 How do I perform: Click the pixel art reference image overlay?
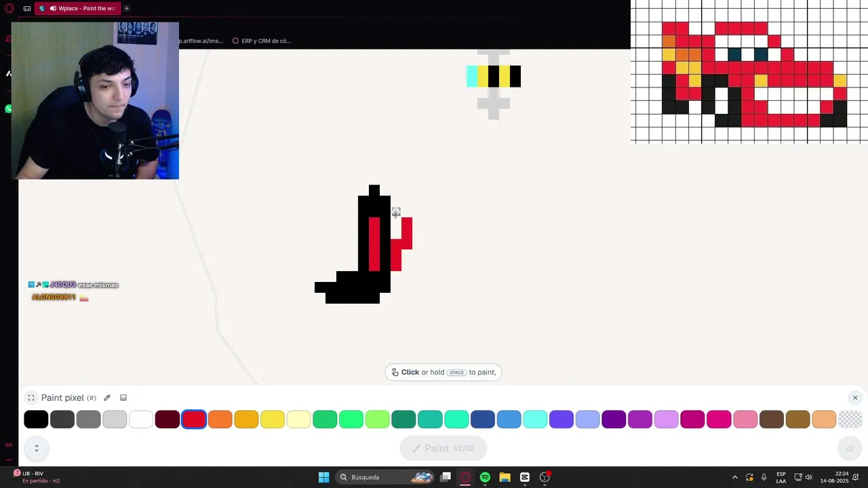point(749,71)
